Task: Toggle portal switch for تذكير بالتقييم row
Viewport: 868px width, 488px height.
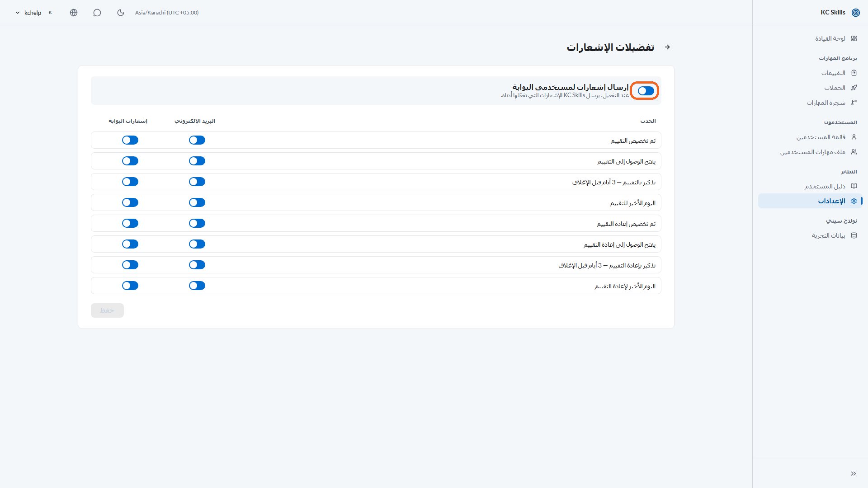Action: pyautogui.click(x=130, y=182)
